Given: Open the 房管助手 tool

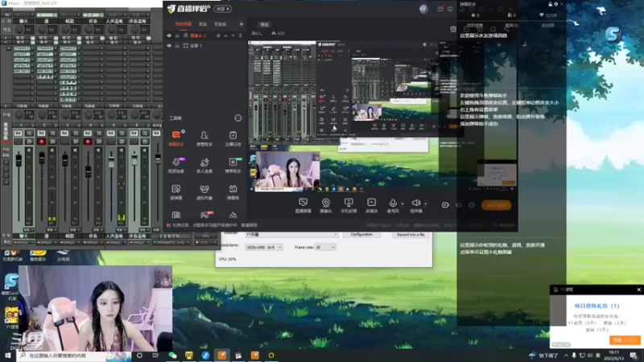Looking at the screenshot, I should [204, 138].
